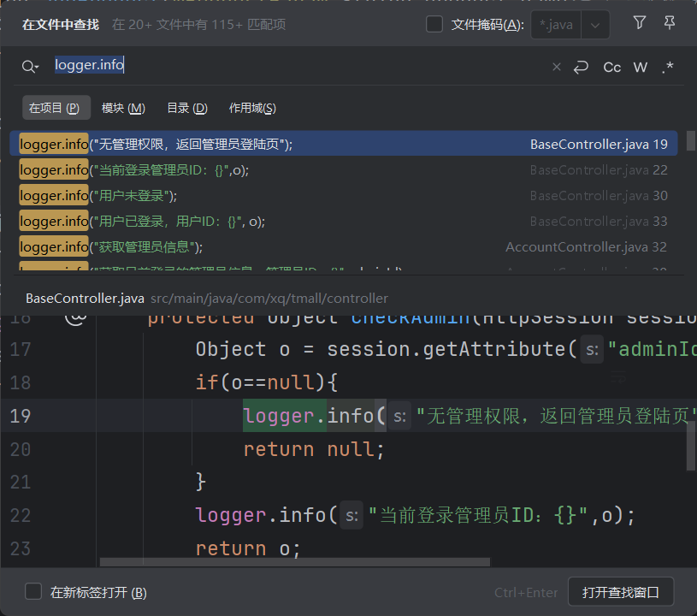Viewport: 697px width, 616px height.
Task: Toggle Regex (.*) search option
Action: [667, 67]
